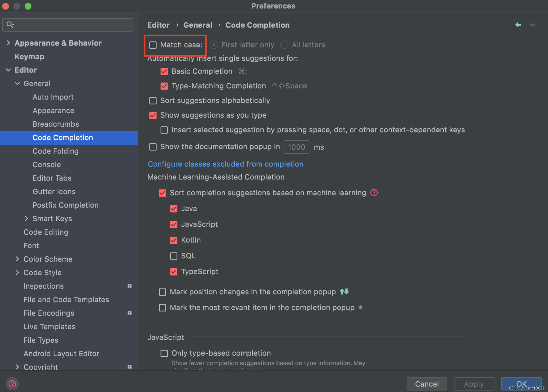Expand Color Scheme node

click(17, 259)
